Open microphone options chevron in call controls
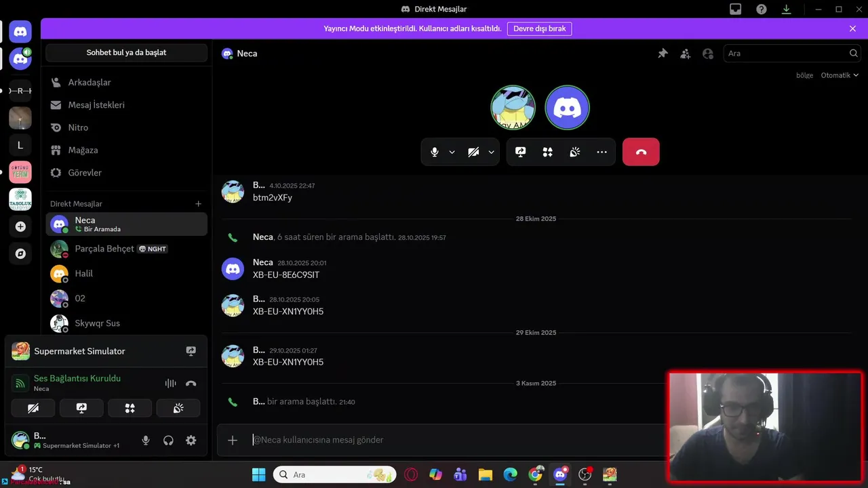The image size is (868, 488). [452, 152]
